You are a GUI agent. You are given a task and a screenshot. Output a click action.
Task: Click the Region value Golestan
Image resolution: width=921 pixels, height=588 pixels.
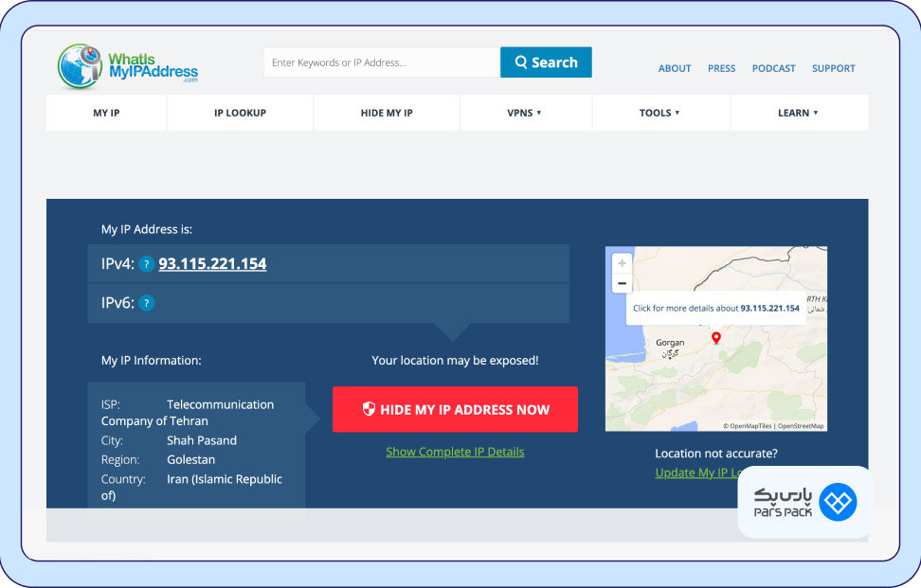(x=190, y=460)
